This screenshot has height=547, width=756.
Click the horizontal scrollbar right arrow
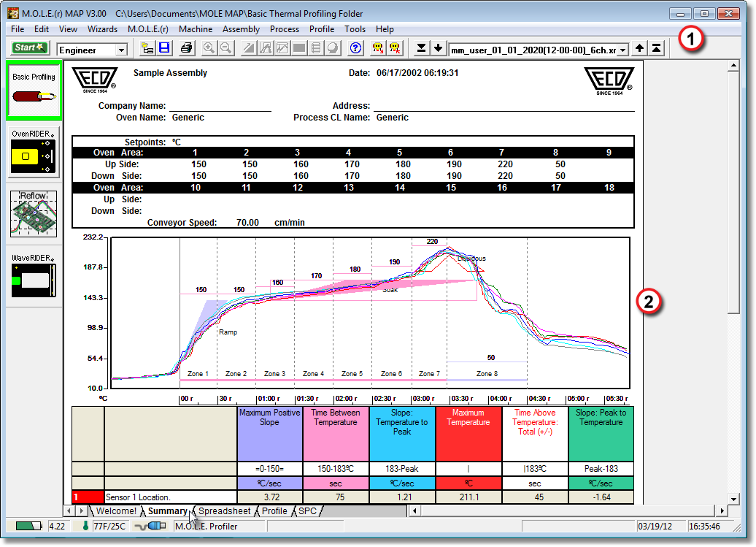[722, 510]
